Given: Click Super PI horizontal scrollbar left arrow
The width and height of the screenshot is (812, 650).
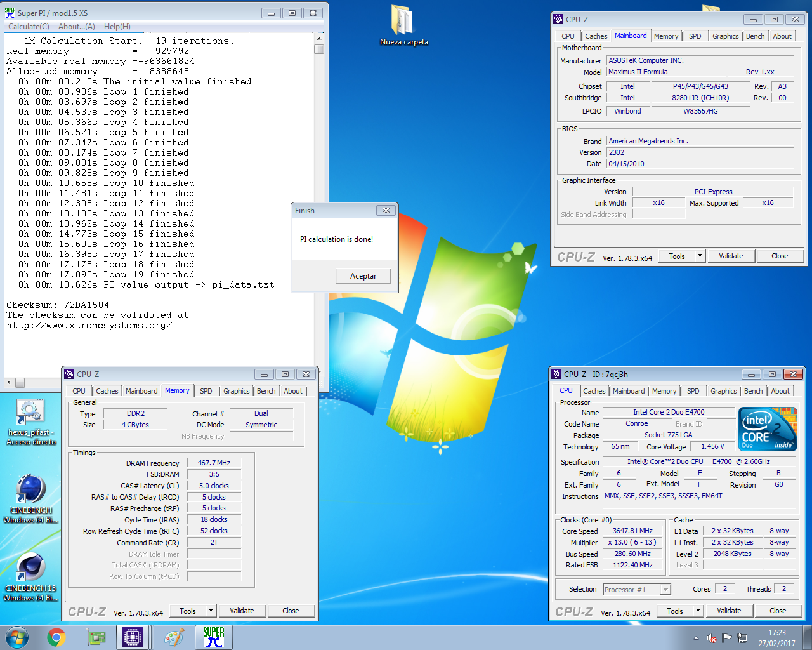Looking at the screenshot, I should [x=9, y=383].
